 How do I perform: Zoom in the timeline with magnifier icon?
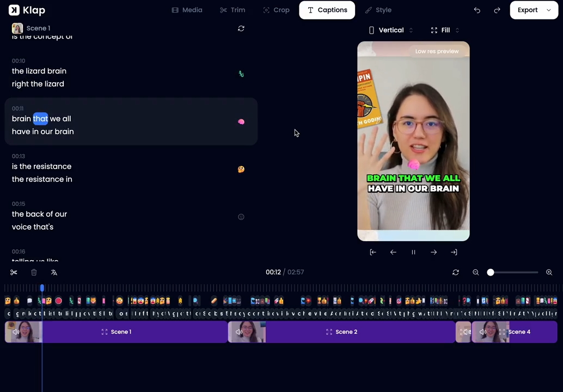coord(549,272)
